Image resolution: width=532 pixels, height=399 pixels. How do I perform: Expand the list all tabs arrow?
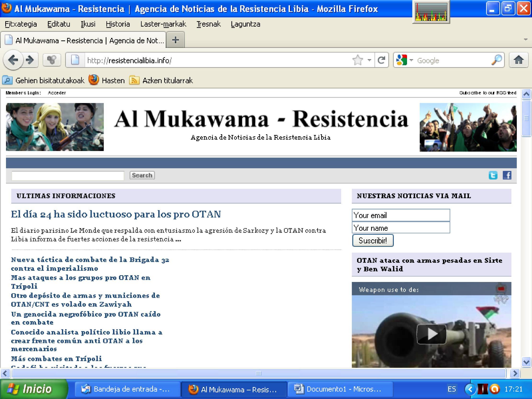click(526, 39)
